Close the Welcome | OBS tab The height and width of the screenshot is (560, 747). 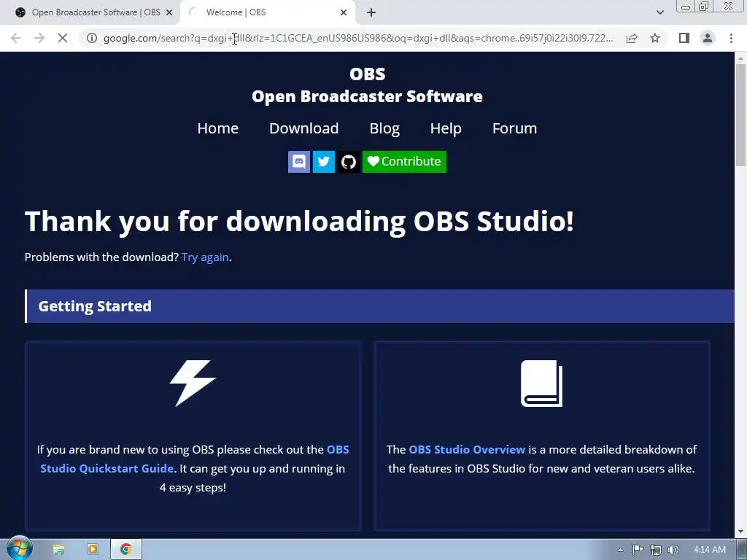coord(344,12)
